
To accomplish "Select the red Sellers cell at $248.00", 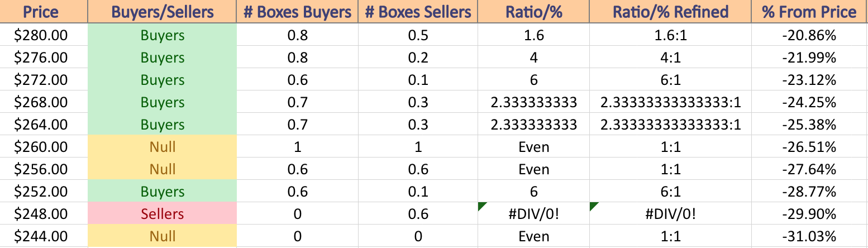I will 163,214.
